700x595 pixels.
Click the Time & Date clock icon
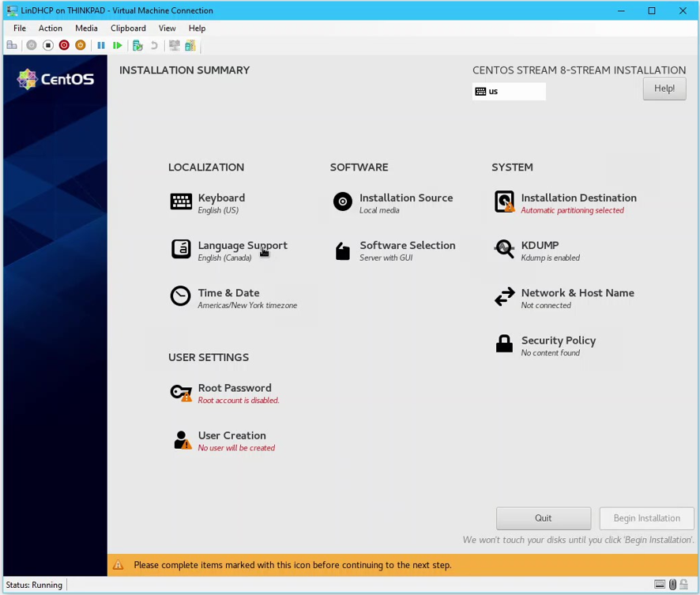click(180, 296)
